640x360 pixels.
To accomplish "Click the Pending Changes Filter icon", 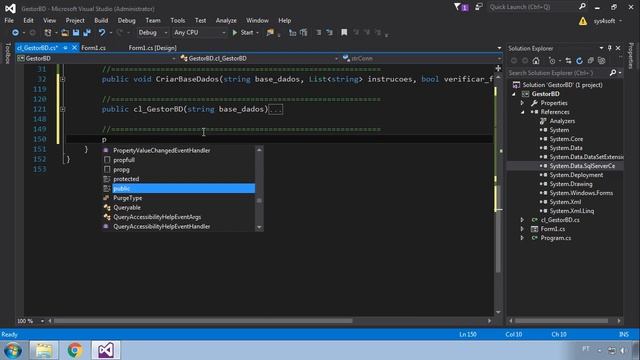I will coord(552,61).
